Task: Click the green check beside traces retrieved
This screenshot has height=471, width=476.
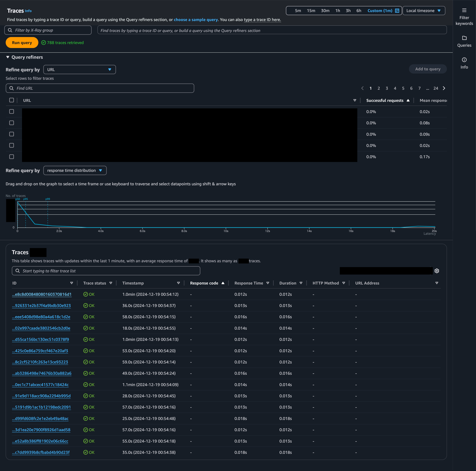Action: [x=44, y=43]
